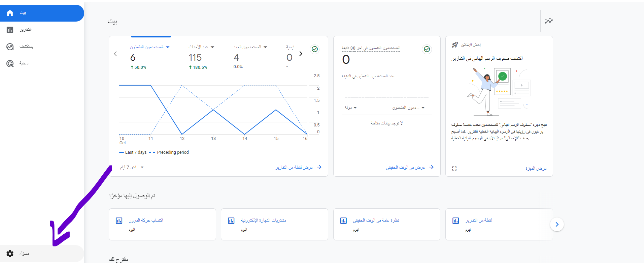Open the traffic acquisition recent card
This screenshot has height=263, width=644.
162,224
